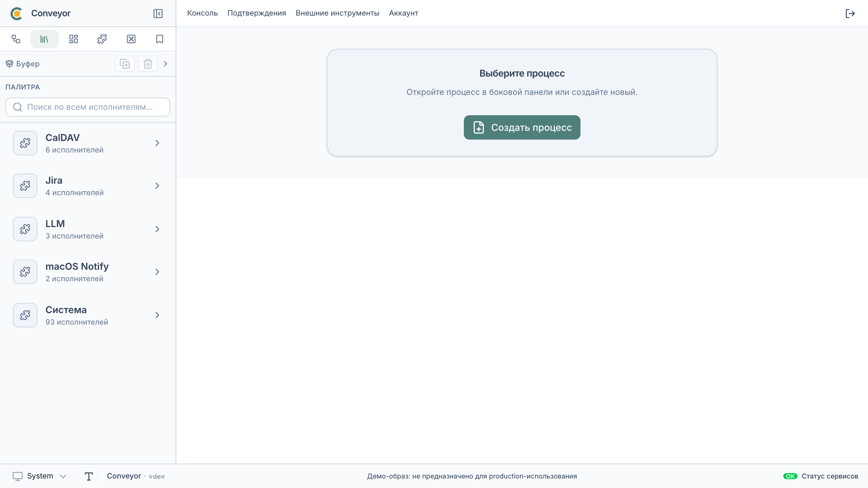Expand the LLM group chevron

pyautogui.click(x=157, y=229)
